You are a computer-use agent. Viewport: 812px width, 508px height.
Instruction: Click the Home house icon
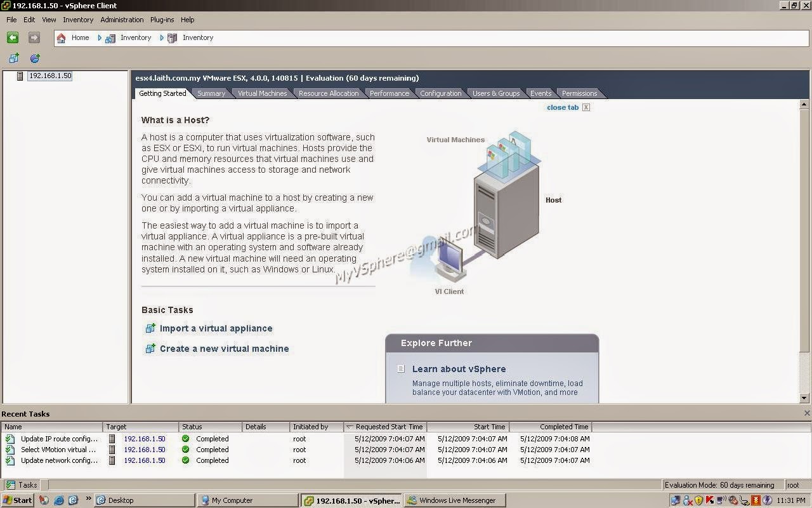pyautogui.click(x=62, y=38)
